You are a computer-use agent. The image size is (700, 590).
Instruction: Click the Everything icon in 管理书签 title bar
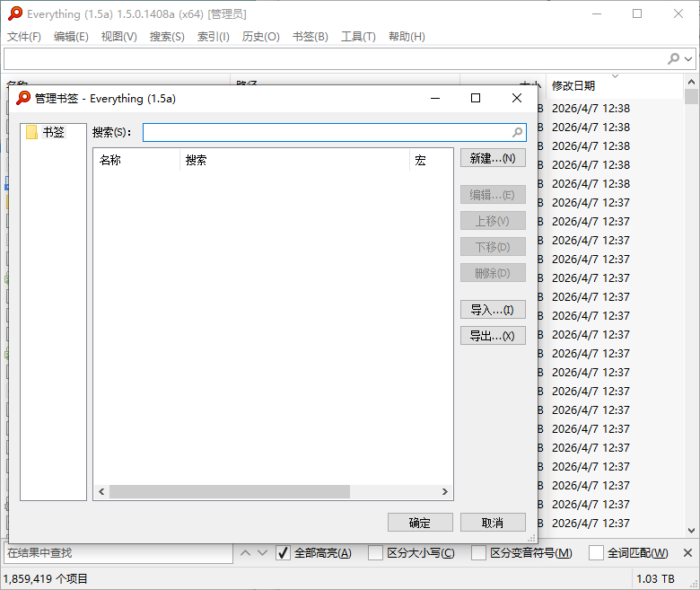tap(23, 98)
